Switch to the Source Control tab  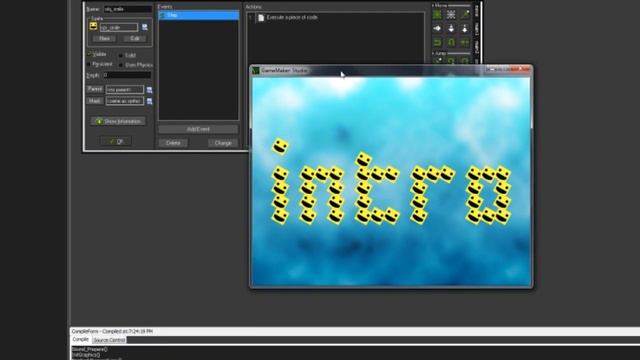pyautogui.click(x=109, y=340)
